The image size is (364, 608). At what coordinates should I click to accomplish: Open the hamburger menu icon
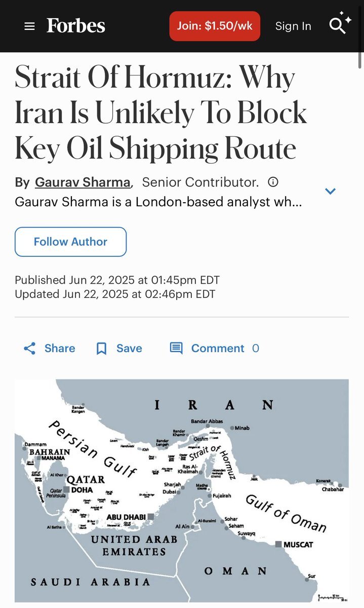point(30,26)
